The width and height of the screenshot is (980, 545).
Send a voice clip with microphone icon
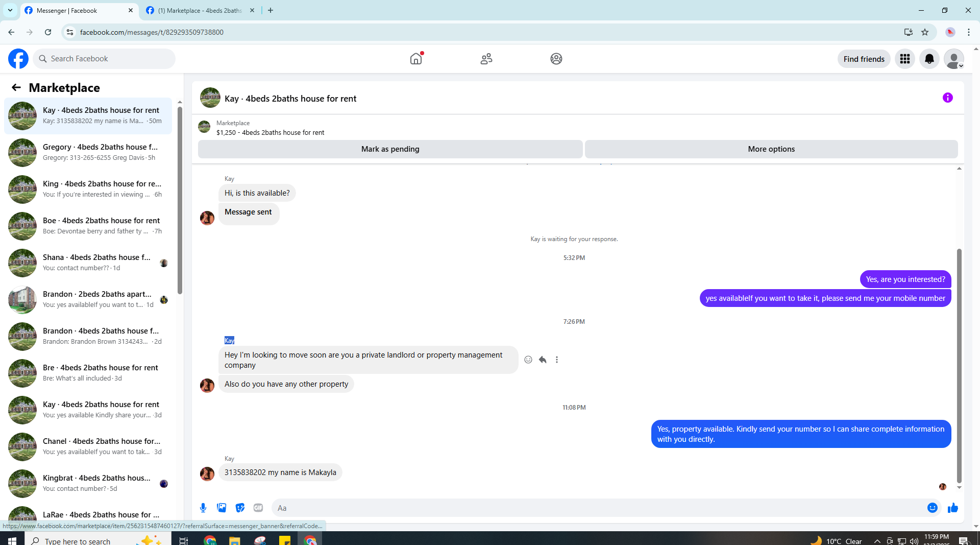click(203, 508)
